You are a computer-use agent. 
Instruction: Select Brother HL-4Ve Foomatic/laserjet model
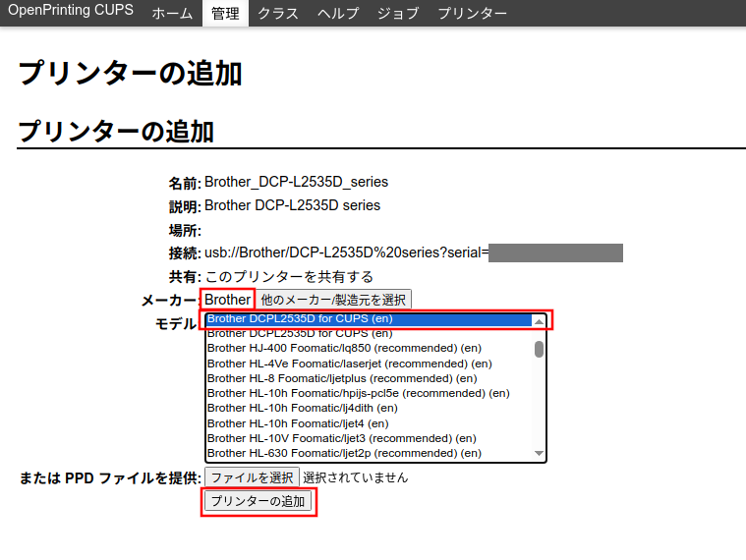pos(369,364)
